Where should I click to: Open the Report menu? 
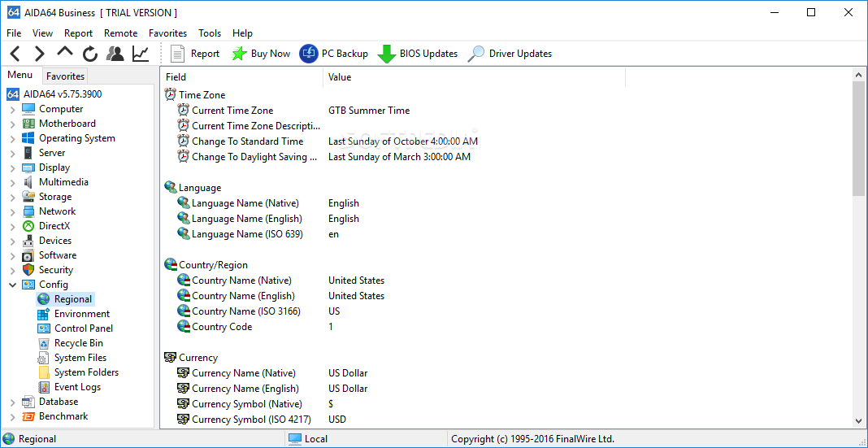coord(79,33)
